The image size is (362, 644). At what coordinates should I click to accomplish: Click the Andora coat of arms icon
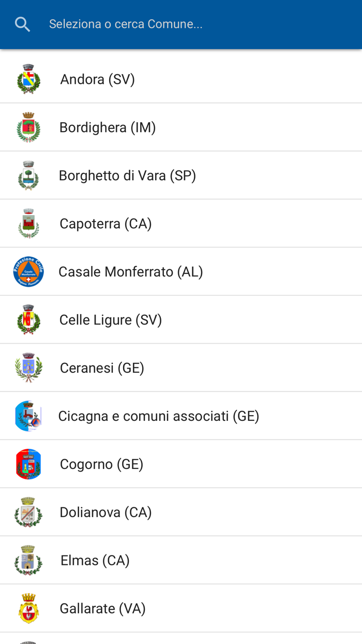(28, 79)
